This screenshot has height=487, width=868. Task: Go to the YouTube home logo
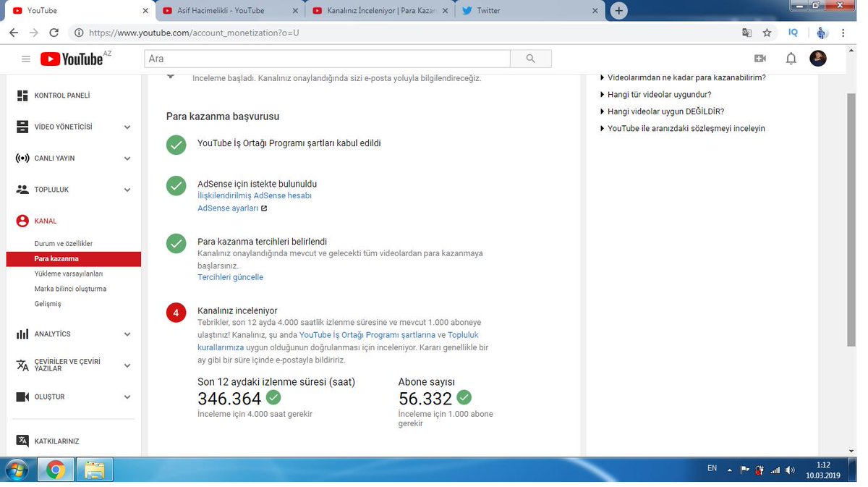(72, 59)
